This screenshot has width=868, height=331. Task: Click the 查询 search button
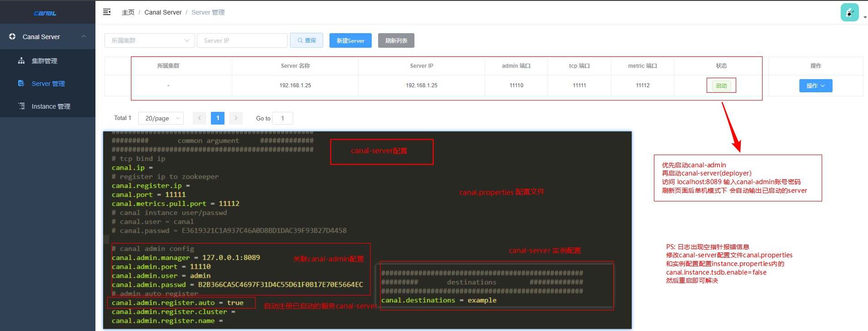click(307, 40)
